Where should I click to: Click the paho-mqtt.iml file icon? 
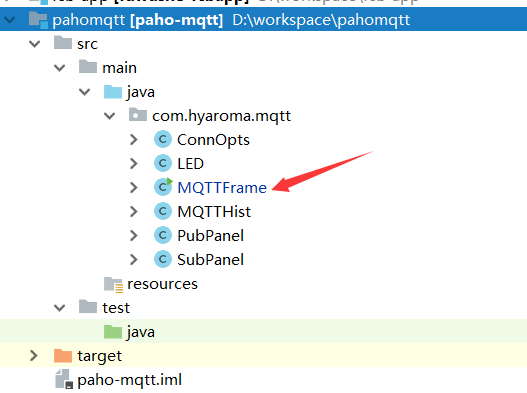[64, 379]
